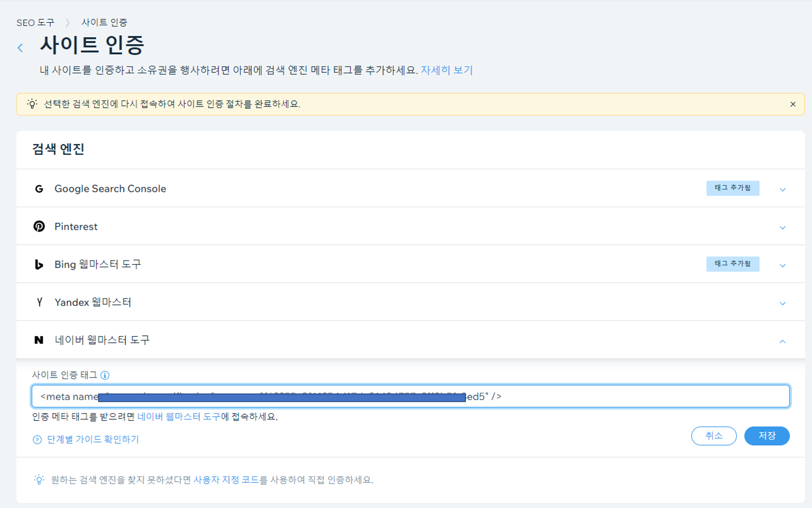This screenshot has height=508, width=812.
Task: Click the 저장 button
Action: pos(767,436)
